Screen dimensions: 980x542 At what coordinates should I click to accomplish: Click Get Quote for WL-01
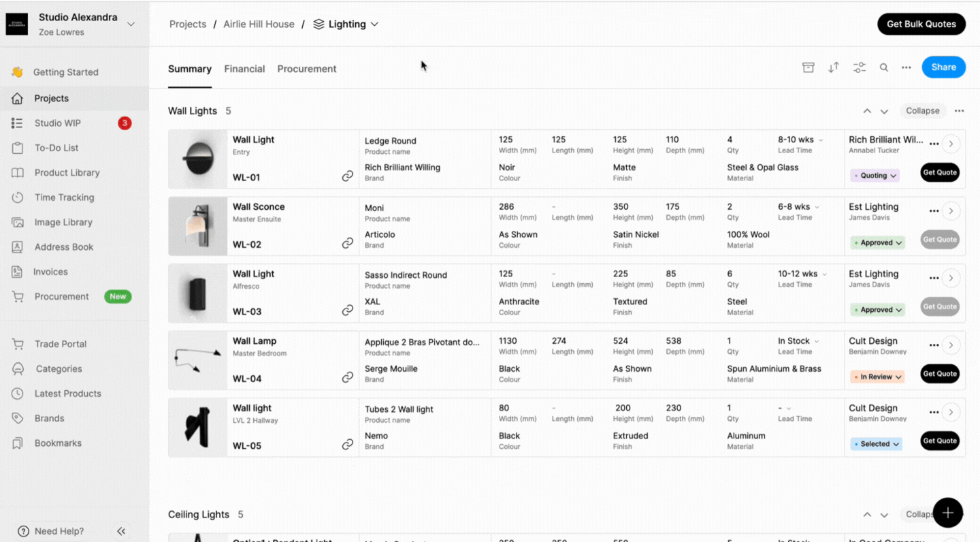click(940, 172)
